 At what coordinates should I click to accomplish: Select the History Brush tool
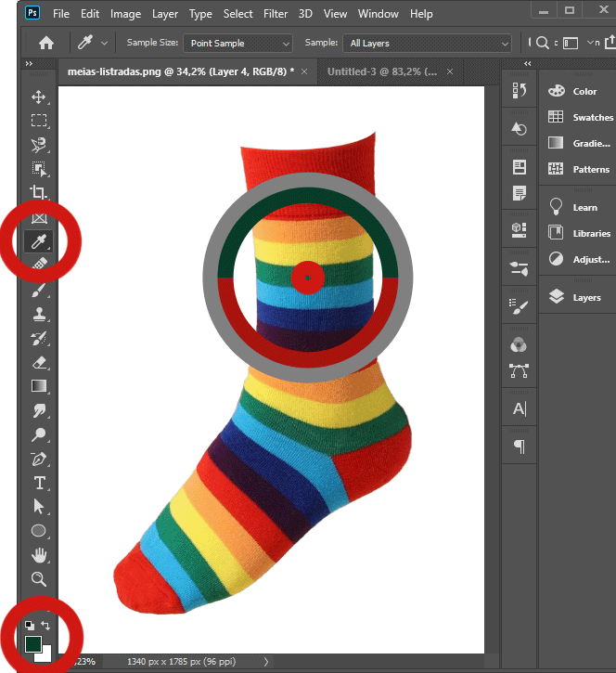tap(39, 338)
